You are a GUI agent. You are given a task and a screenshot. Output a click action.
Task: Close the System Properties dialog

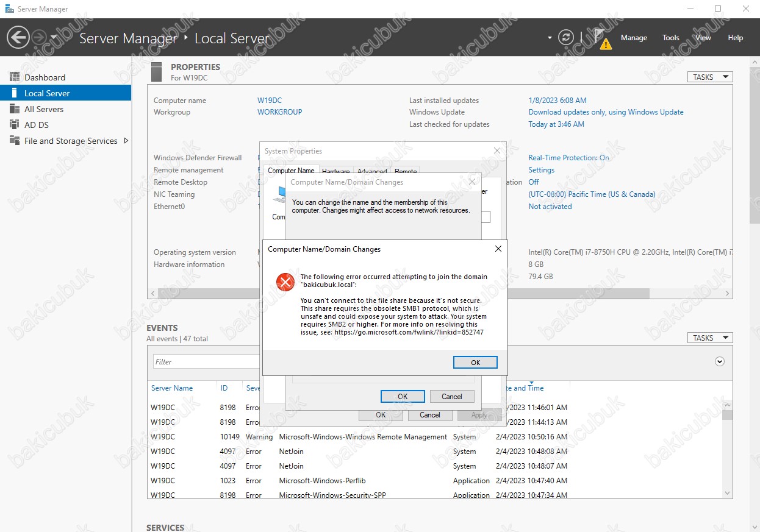tap(497, 151)
